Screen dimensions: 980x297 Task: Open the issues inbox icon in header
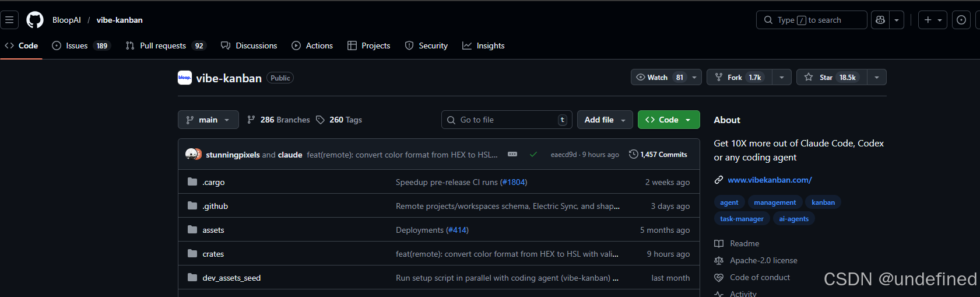(961, 20)
